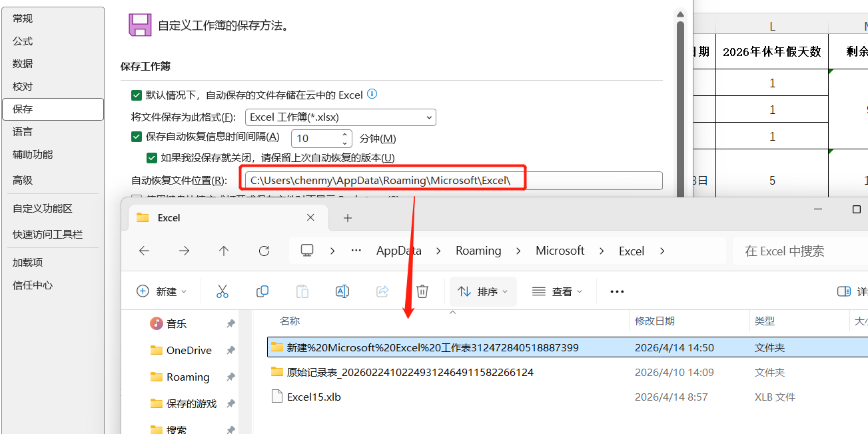868x434 pixels.
Task: Click the Rename icon in Explorer toolbar
Action: pos(342,291)
